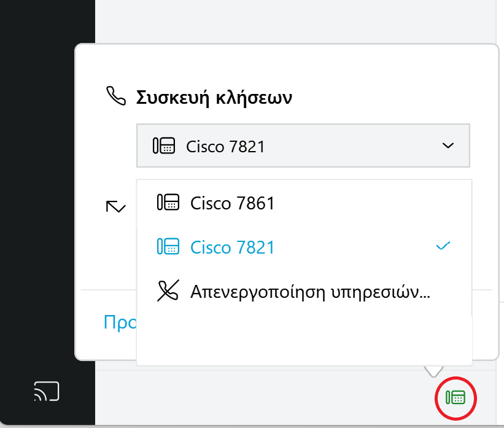Choose the highlighted Cisco 7821 entry
Screen dimensions: 504x428
coord(304,247)
